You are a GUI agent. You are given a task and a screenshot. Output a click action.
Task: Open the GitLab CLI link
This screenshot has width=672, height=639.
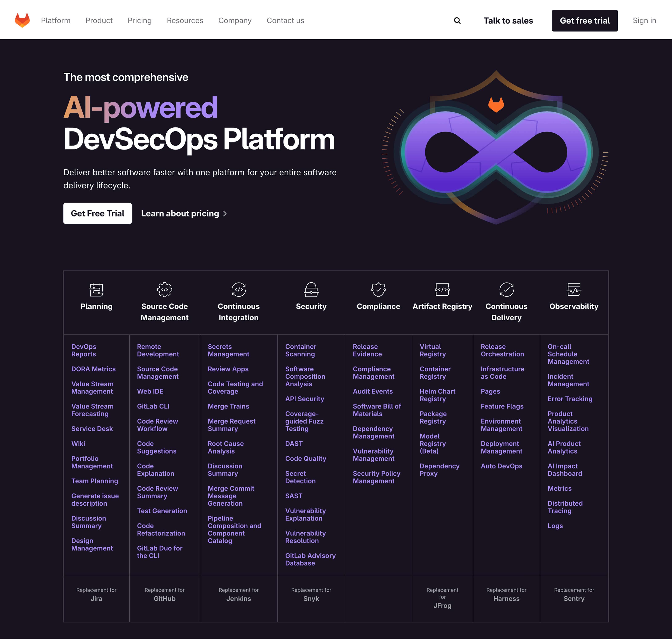(x=153, y=406)
